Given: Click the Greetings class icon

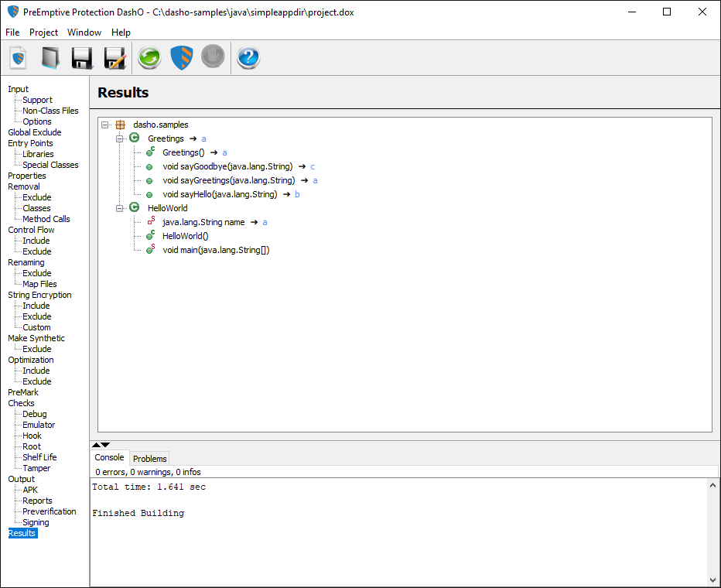Looking at the screenshot, I should click(135, 138).
